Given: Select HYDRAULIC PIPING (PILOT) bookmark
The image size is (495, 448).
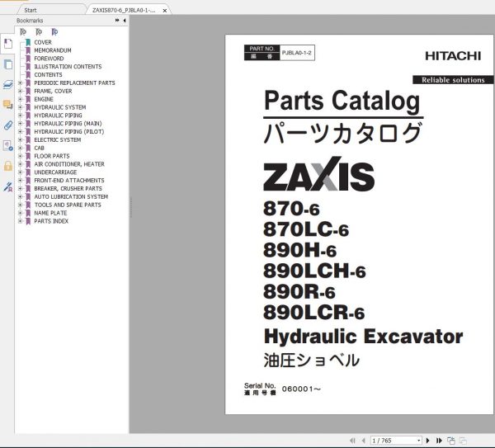Looking at the screenshot, I should [69, 132].
